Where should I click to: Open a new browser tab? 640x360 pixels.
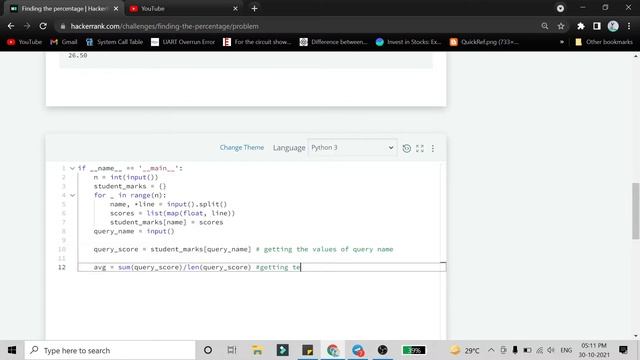click(x=254, y=8)
